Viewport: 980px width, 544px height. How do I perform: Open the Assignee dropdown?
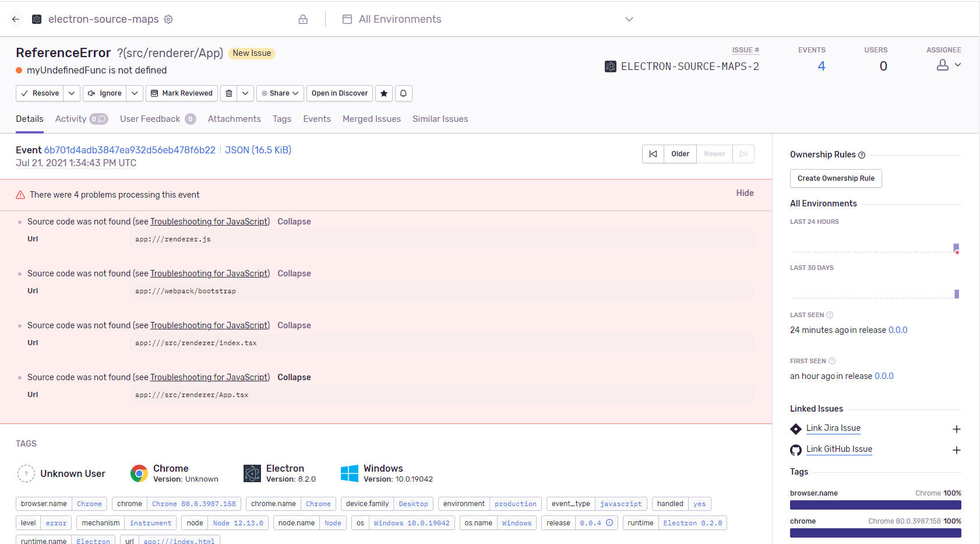949,65
